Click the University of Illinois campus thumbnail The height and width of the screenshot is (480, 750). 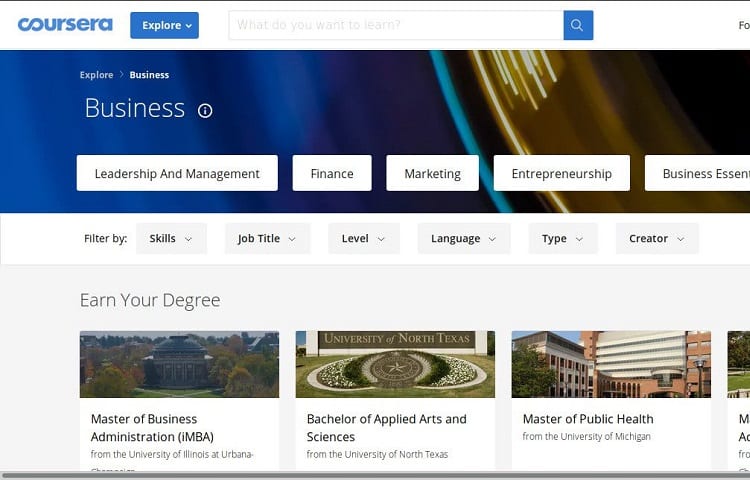click(x=179, y=364)
